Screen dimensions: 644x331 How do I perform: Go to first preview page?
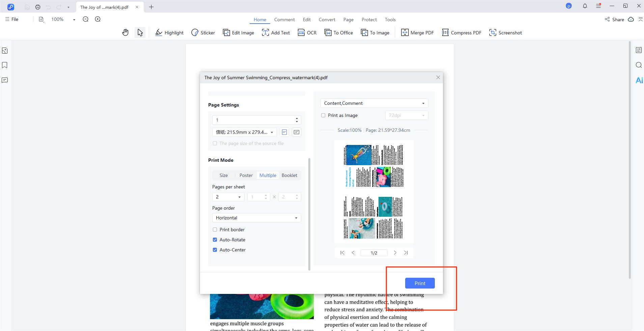(x=342, y=253)
